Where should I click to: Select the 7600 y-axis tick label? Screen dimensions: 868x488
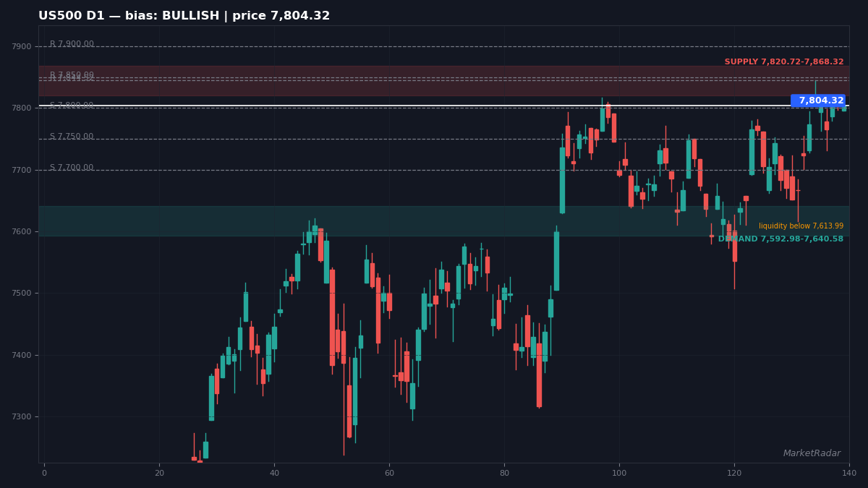[22, 231]
